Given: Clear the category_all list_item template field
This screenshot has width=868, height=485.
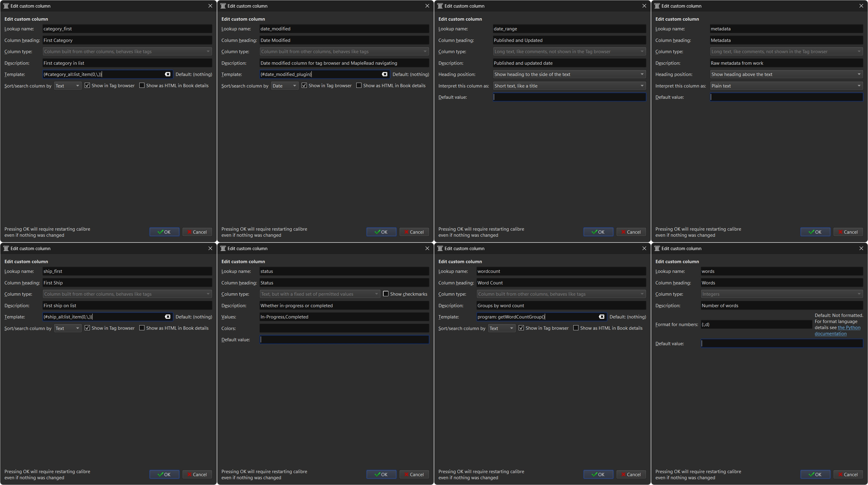Looking at the screenshot, I should (168, 74).
